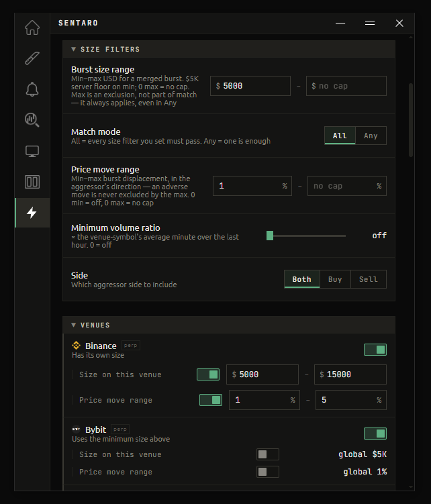The width and height of the screenshot is (431, 504).
Task: Click the SENTARO title text
Action: click(x=78, y=23)
